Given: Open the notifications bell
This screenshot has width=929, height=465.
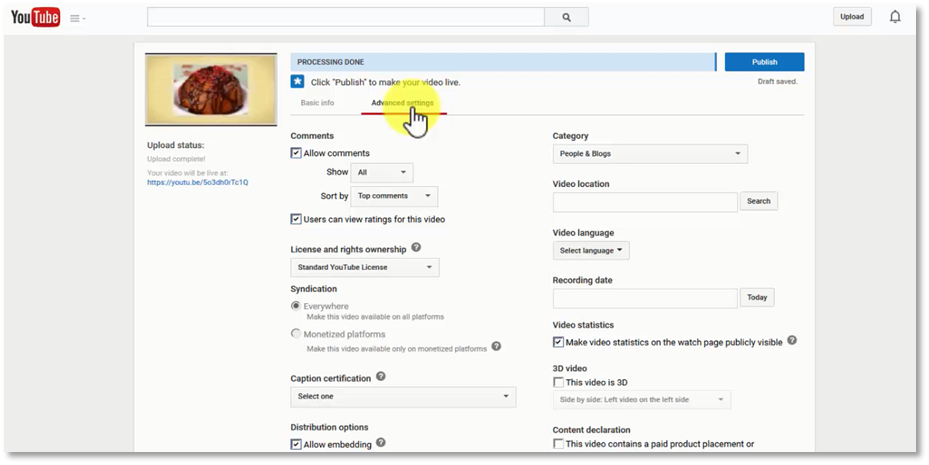Looking at the screenshot, I should tap(895, 17).
